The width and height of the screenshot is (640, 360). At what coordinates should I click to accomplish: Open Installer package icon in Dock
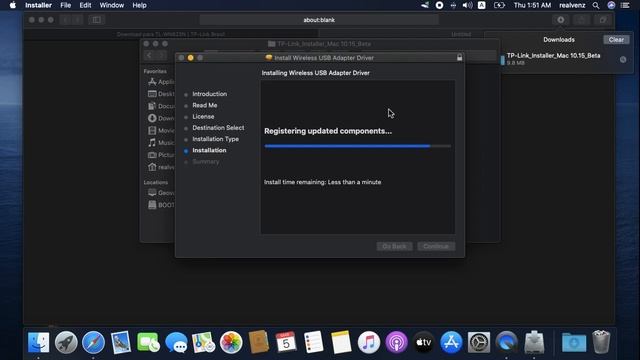[x=534, y=342]
